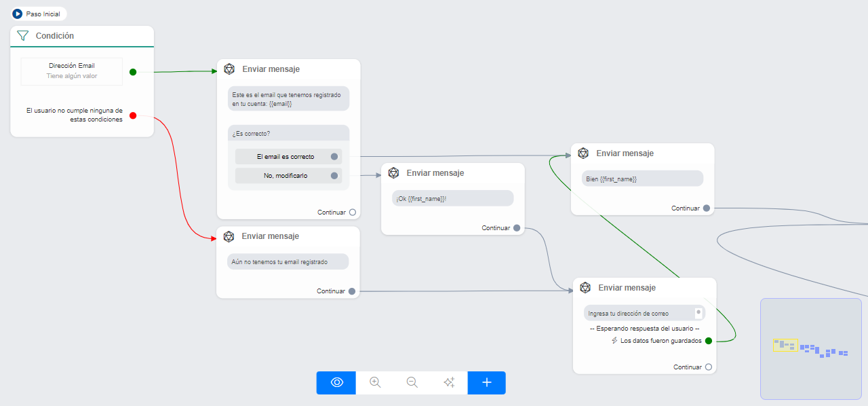Click the magic sparkle auto-arrange icon
The height and width of the screenshot is (406, 868).
(x=449, y=383)
